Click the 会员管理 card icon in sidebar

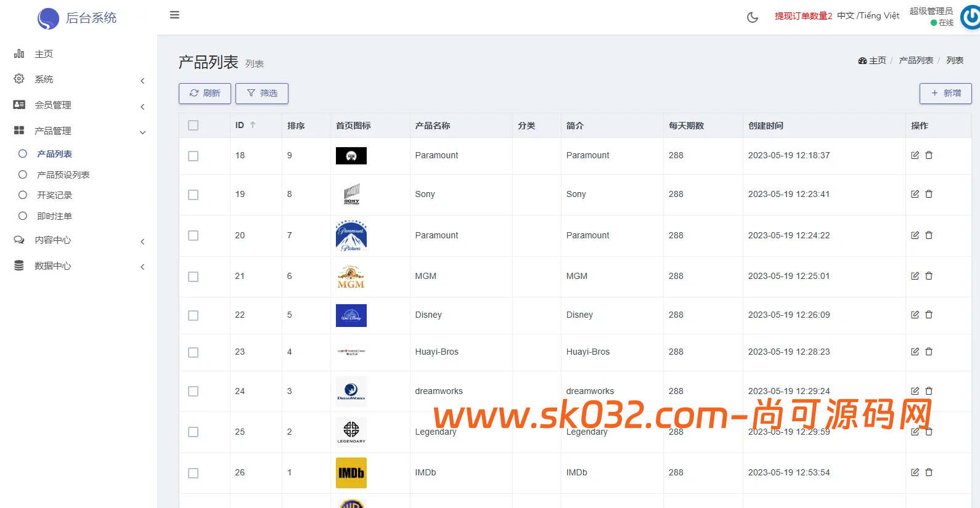[x=19, y=105]
